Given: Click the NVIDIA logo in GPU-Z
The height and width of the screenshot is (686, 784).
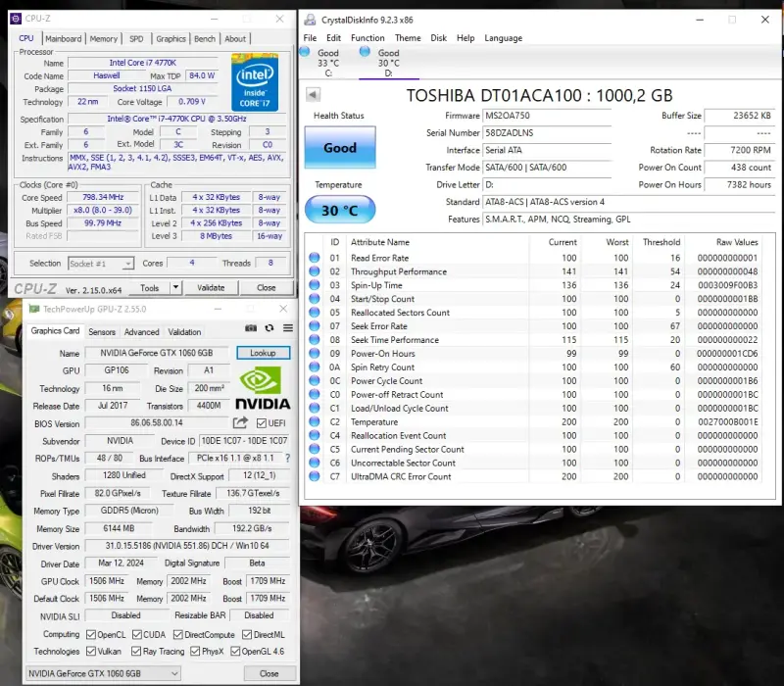Looking at the screenshot, I should click(263, 388).
